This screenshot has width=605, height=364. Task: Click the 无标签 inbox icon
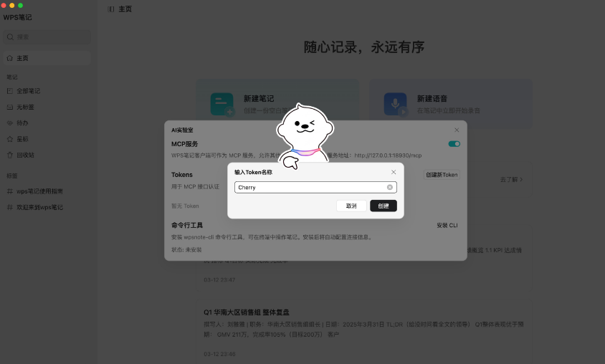click(9, 107)
